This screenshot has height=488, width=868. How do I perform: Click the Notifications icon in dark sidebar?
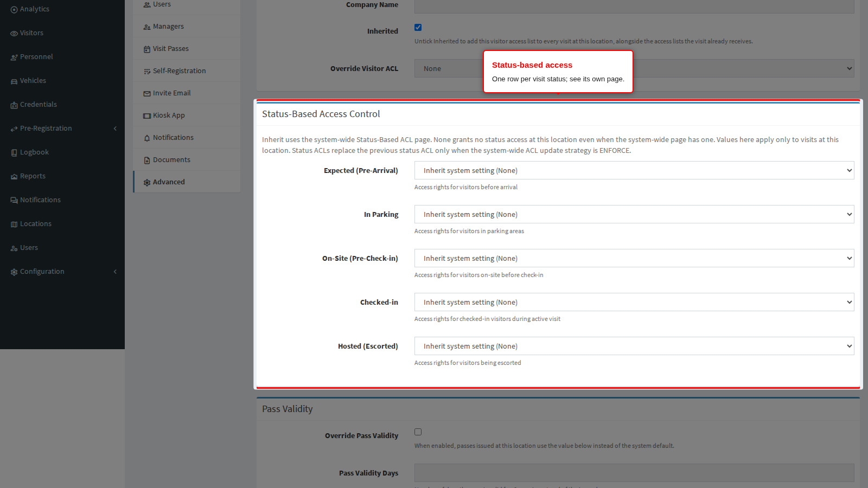(x=14, y=201)
